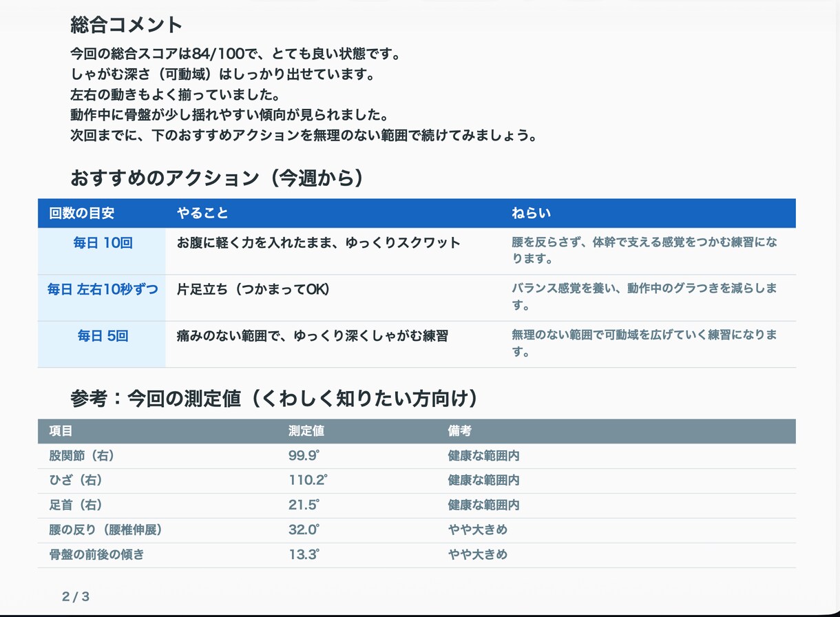Screen dimensions: 840x617
Task: Click the value 99.9°
Action: (305, 456)
